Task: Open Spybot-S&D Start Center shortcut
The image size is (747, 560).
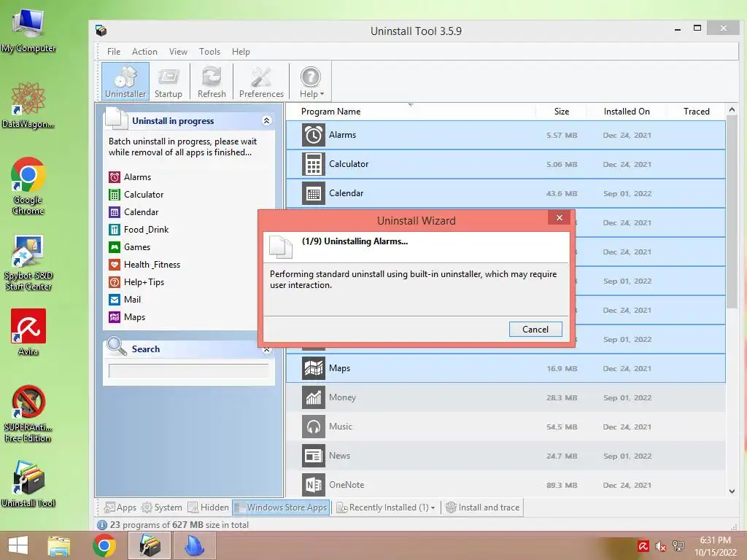Action: [x=28, y=262]
